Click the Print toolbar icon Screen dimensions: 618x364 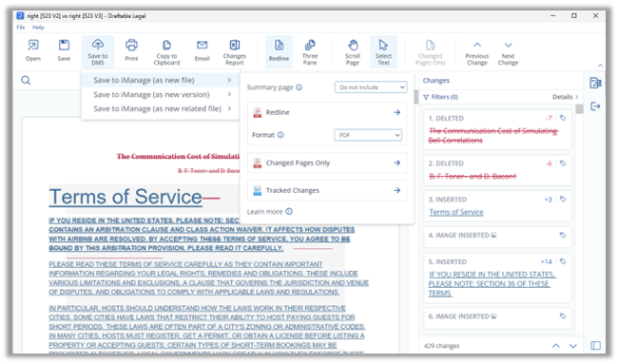point(131,50)
